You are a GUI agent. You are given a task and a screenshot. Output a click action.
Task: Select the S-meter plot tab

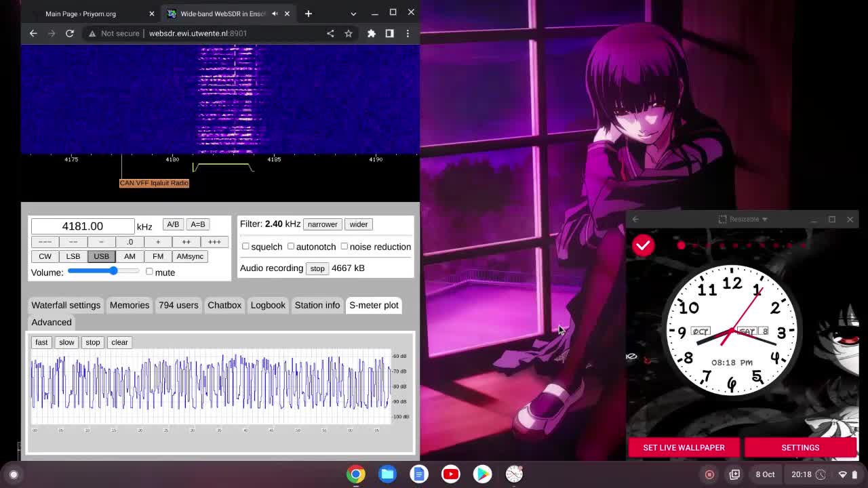coord(374,305)
